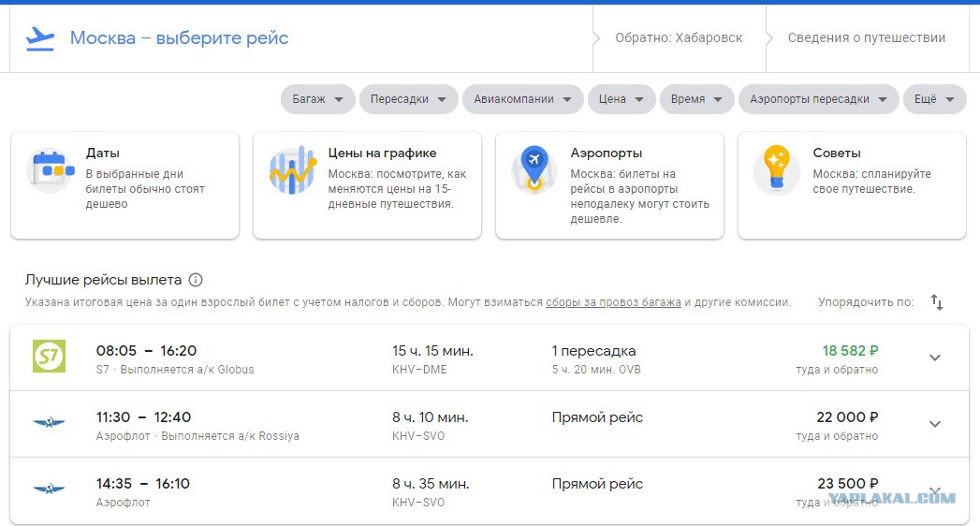Click the price graph icon

pyautogui.click(x=292, y=170)
